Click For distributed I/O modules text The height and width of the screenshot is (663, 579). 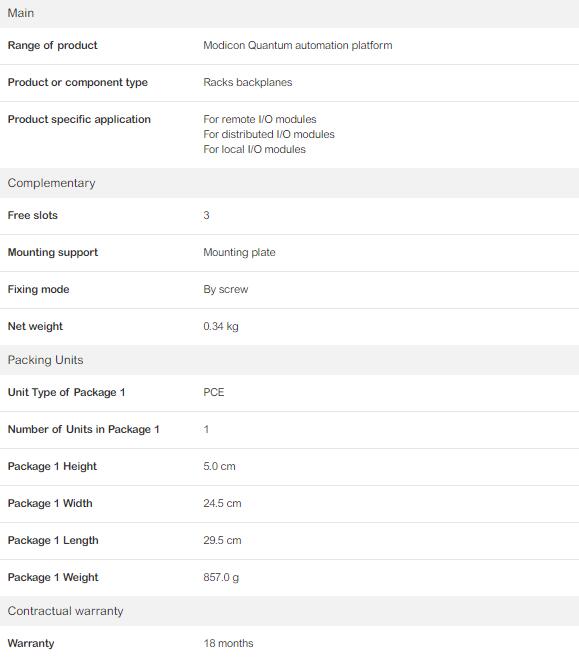tap(269, 134)
